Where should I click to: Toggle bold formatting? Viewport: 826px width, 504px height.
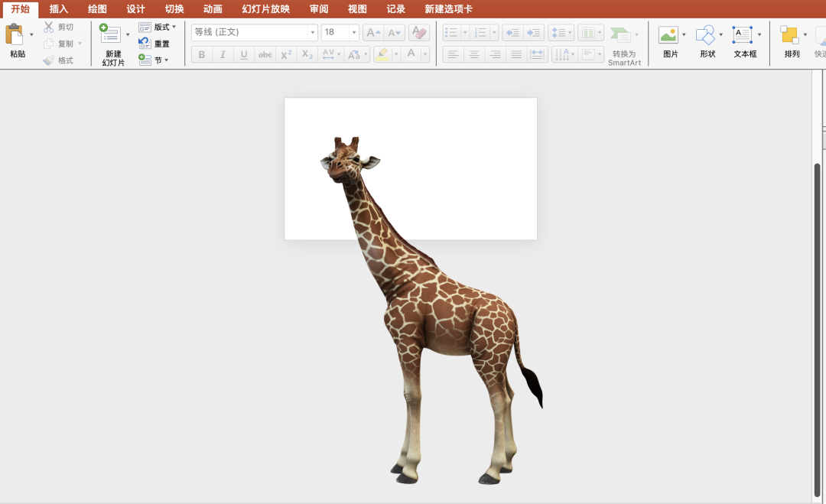(x=202, y=54)
